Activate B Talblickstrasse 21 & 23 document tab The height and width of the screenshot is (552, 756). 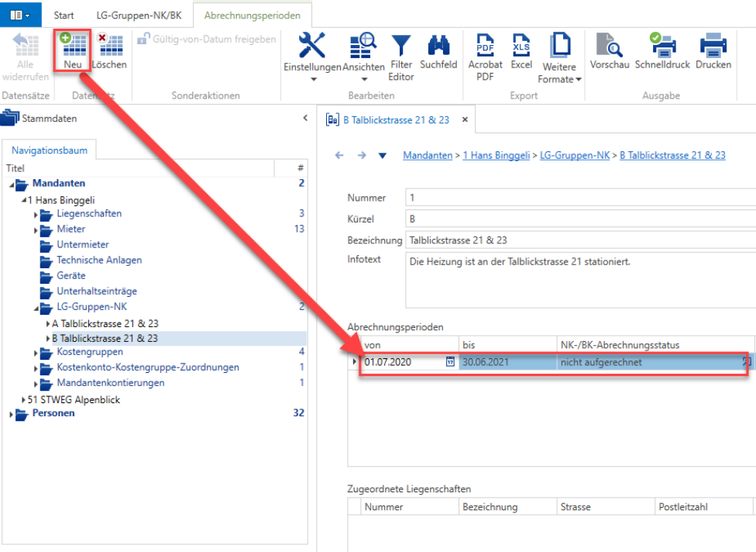tap(396, 119)
